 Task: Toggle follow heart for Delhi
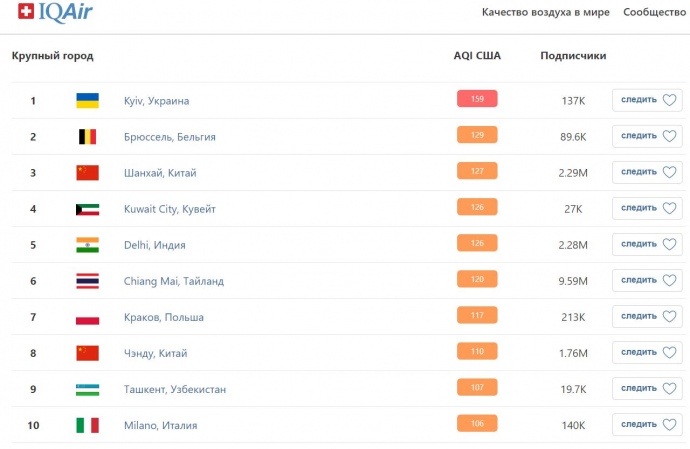click(670, 244)
